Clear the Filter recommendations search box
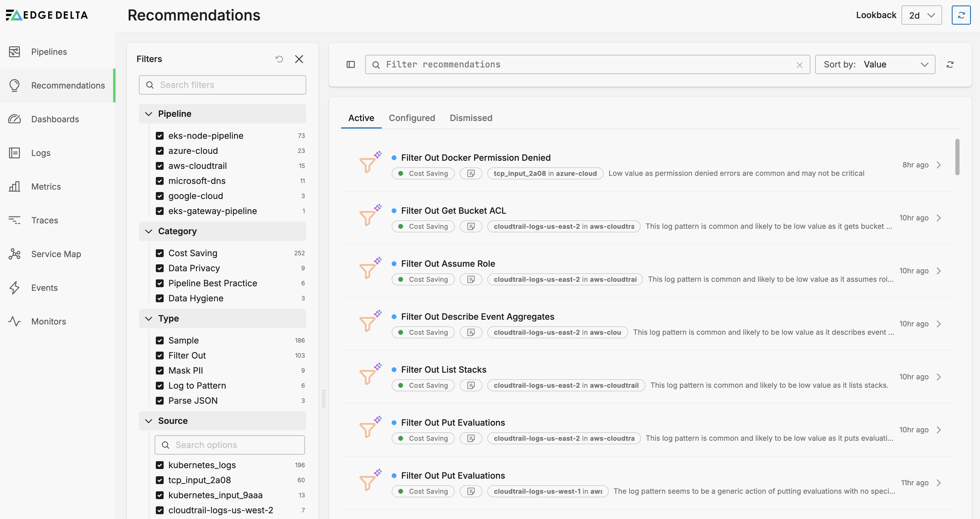Image resolution: width=980 pixels, height=519 pixels. tap(799, 65)
